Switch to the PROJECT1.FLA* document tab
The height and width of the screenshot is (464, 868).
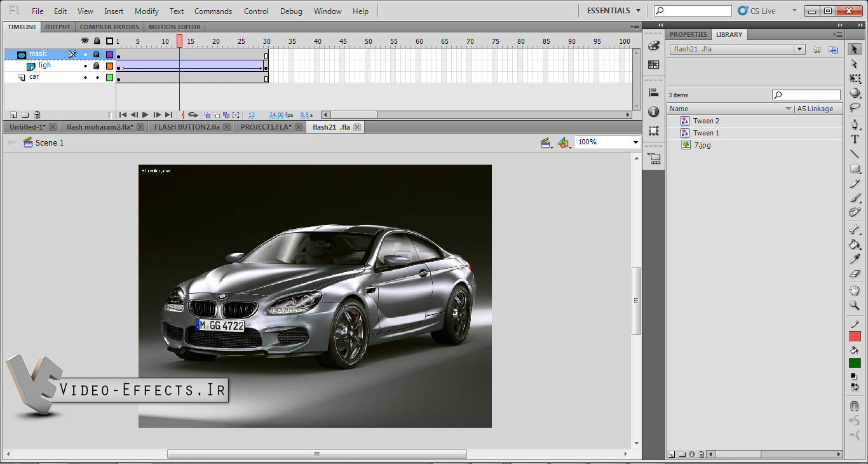pyautogui.click(x=271, y=127)
